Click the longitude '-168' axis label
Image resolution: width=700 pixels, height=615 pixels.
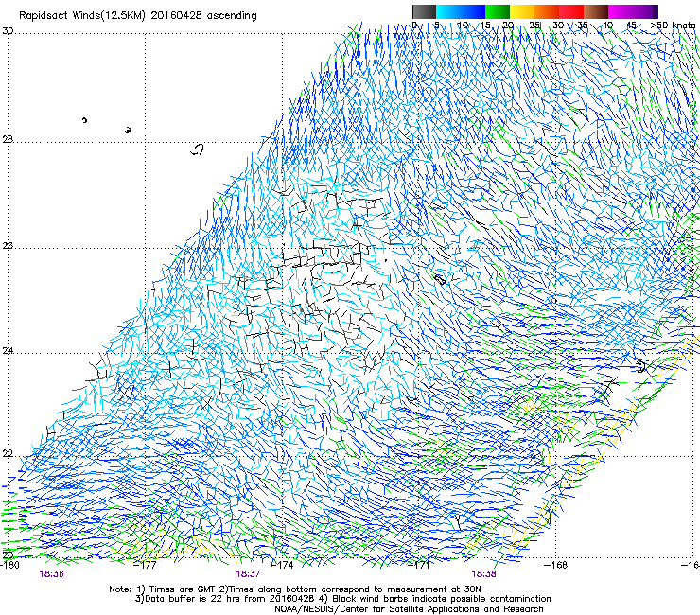tap(556, 565)
